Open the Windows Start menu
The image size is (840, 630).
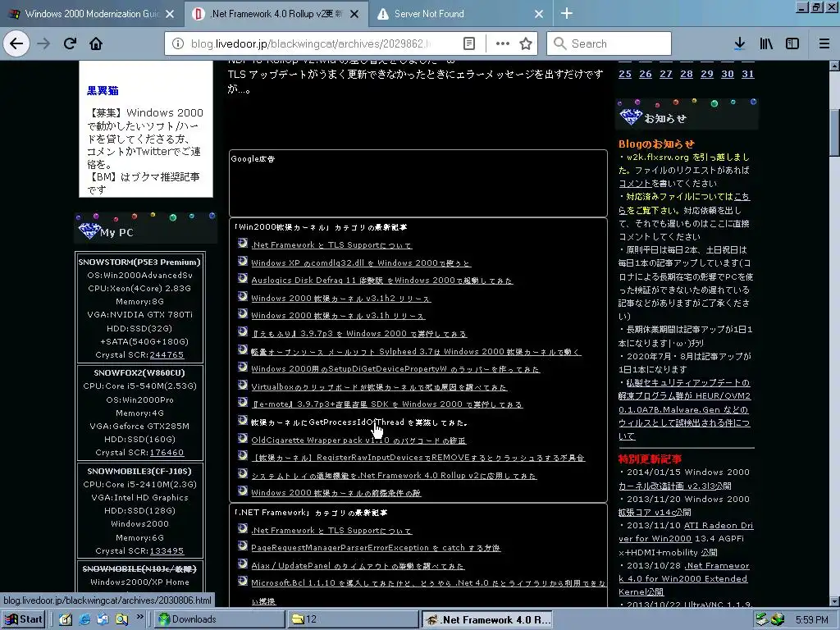pos(23,619)
